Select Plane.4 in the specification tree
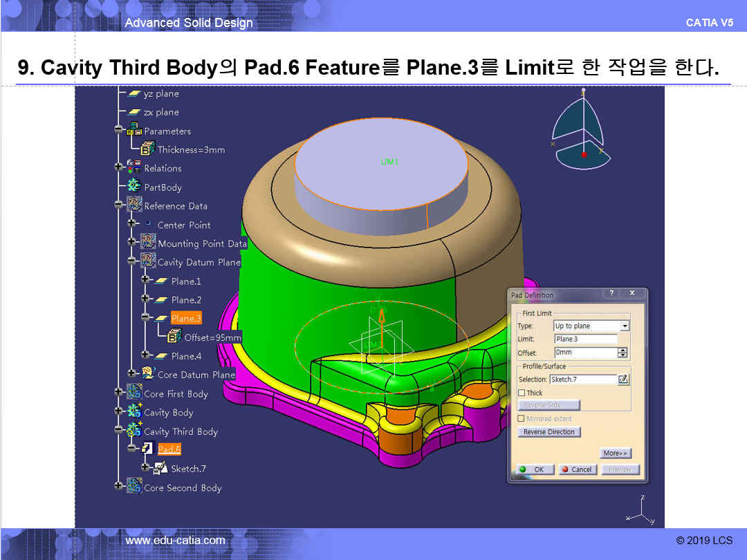 [x=186, y=356]
